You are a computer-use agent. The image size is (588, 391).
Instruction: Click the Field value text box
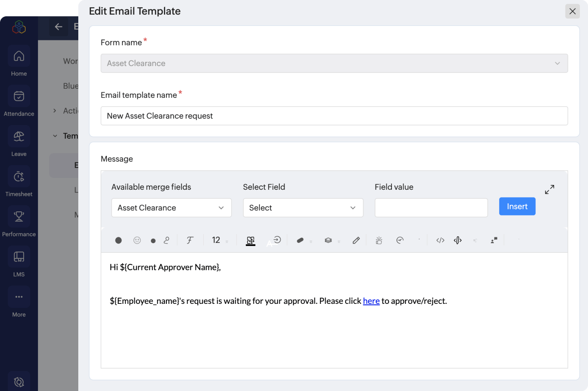click(431, 208)
